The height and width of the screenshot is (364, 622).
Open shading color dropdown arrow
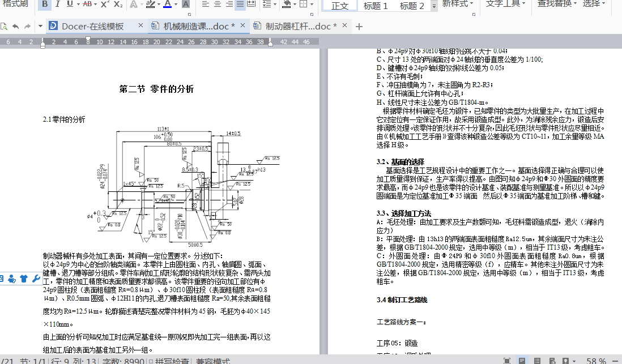tap(295, 5)
